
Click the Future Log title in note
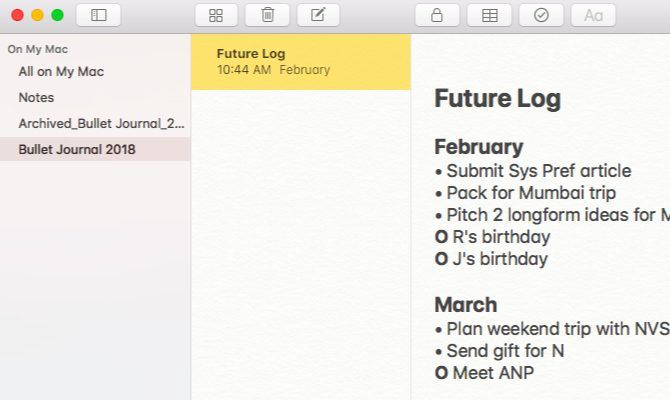497,99
